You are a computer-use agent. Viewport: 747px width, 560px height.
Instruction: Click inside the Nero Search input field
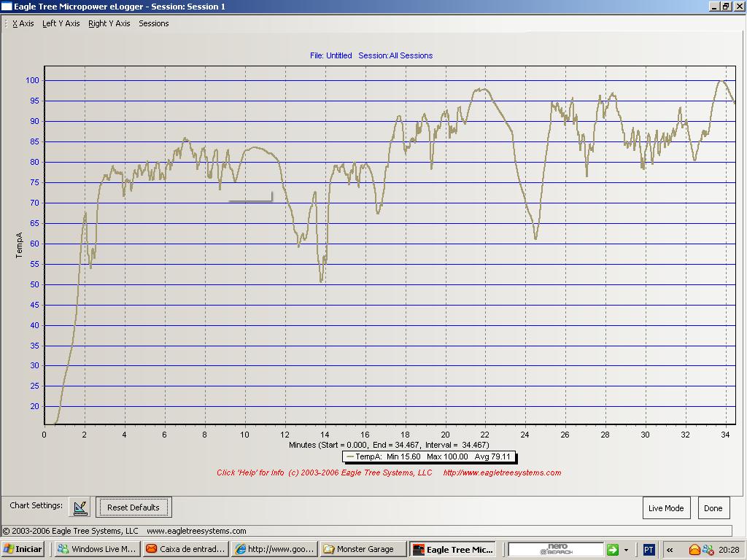556,549
